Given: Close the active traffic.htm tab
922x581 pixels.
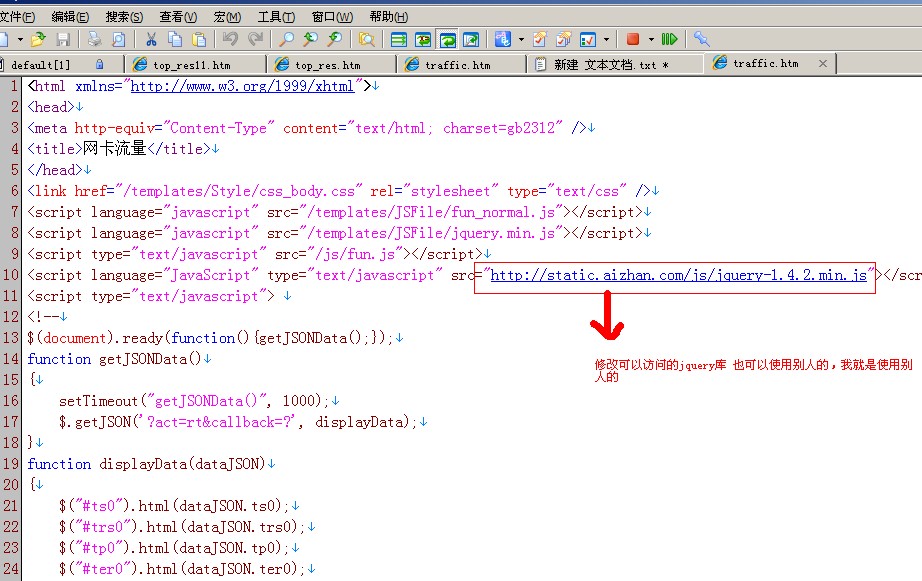Looking at the screenshot, I should [x=823, y=63].
